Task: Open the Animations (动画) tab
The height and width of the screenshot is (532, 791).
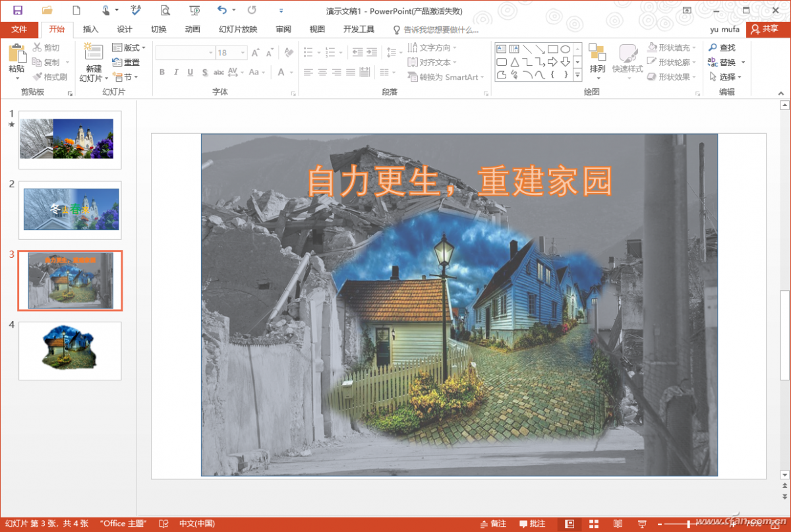Action: point(192,30)
